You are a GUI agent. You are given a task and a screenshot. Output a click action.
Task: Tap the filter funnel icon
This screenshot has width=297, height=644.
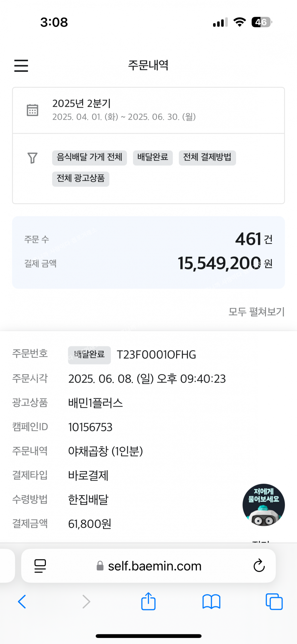pos(32,158)
